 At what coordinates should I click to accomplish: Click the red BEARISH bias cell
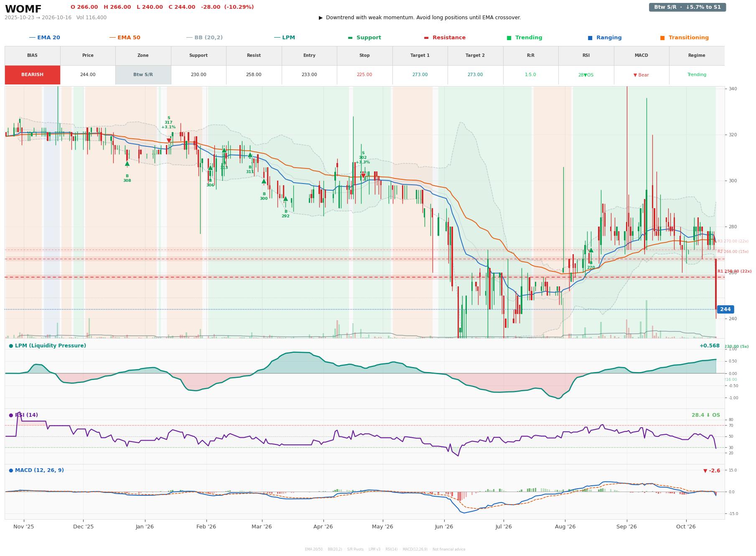[33, 75]
